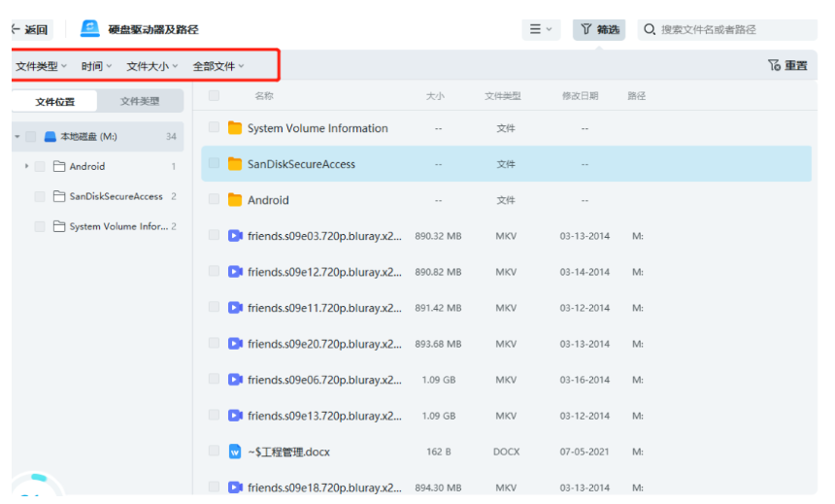Image resolution: width=835 pixels, height=504 pixels.
Task: Click the circular scan progress indicator
Action: 37,491
